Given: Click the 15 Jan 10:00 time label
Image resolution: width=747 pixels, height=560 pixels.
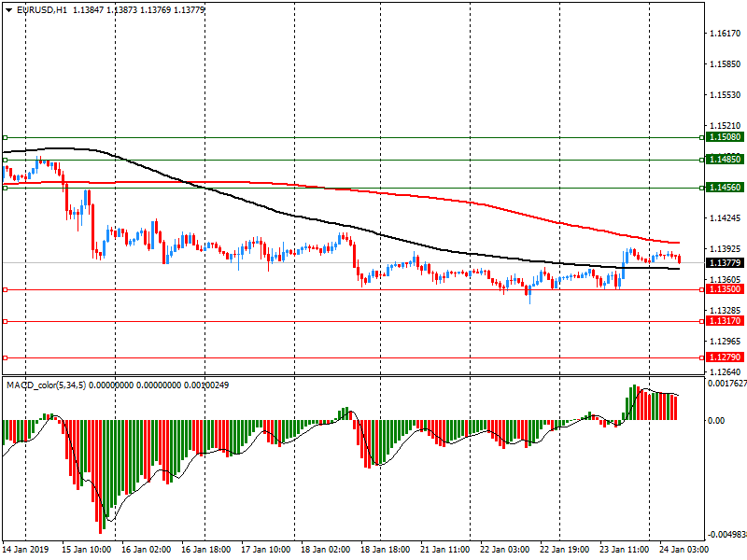Looking at the screenshot, I should point(86,550).
